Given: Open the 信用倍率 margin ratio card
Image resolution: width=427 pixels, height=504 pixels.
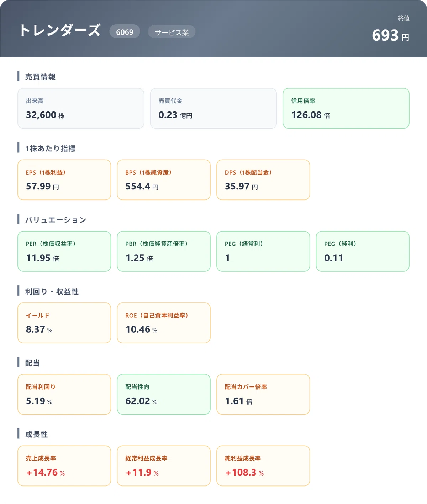Looking at the screenshot, I should [346, 108].
